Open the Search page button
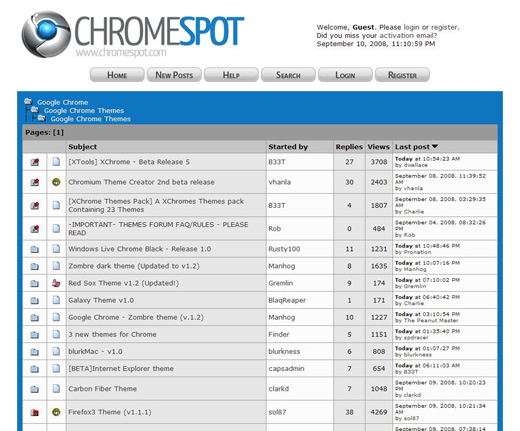The height and width of the screenshot is (431, 520). 288,75
